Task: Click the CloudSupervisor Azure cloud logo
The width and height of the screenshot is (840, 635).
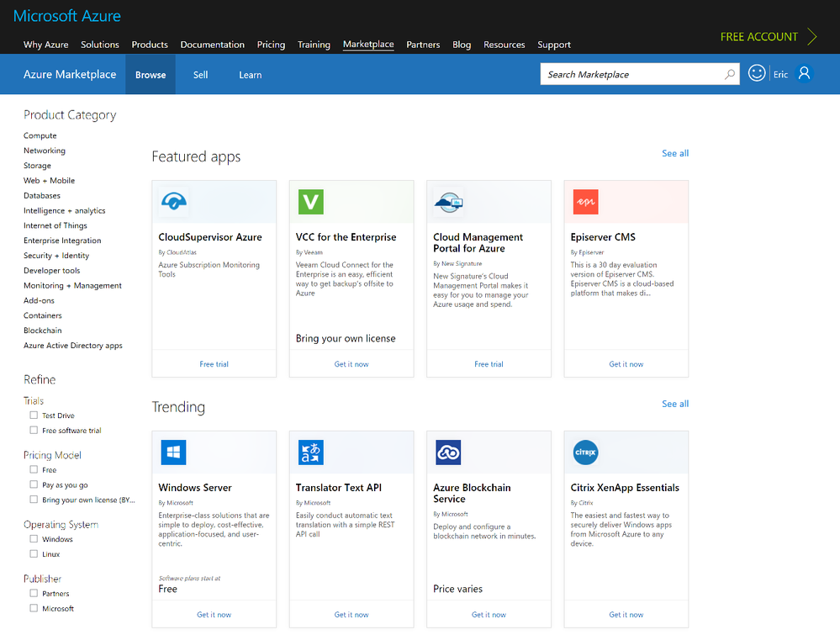Action: (x=174, y=201)
